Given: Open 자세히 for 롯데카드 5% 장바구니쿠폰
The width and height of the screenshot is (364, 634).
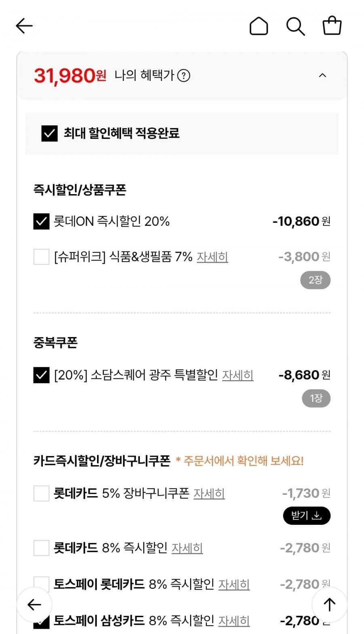Looking at the screenshot, I should (x=209, y=494).
